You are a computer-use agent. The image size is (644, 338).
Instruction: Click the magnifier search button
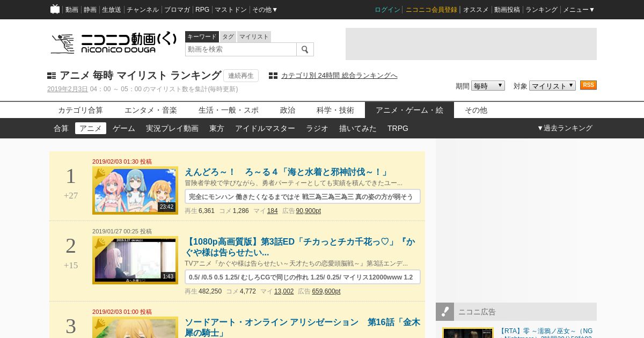(x=305, y=49)
